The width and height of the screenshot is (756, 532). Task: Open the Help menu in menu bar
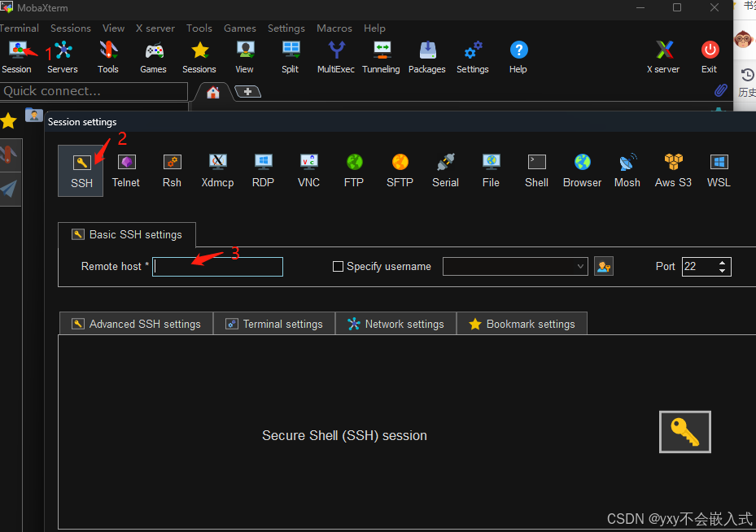tap(374, 28)
